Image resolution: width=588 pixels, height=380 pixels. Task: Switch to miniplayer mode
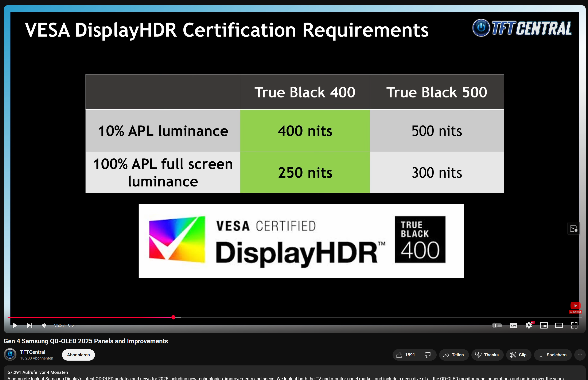[544, 325]
